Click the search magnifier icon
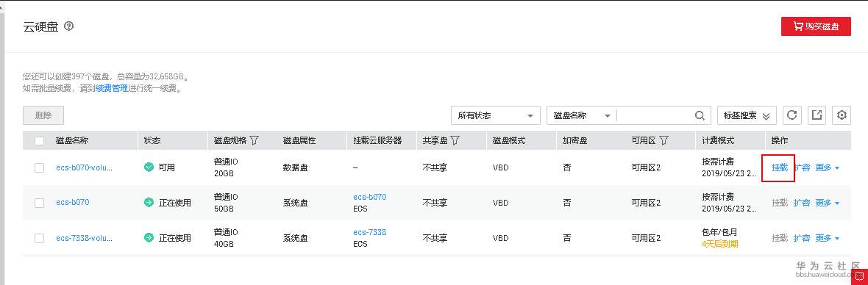The width and height of the screenshot is (868, 285). pyautogui.click(x=700, y=115)
